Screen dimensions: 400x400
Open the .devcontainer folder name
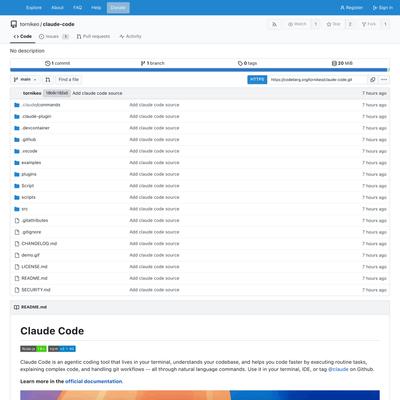point(35,128)
